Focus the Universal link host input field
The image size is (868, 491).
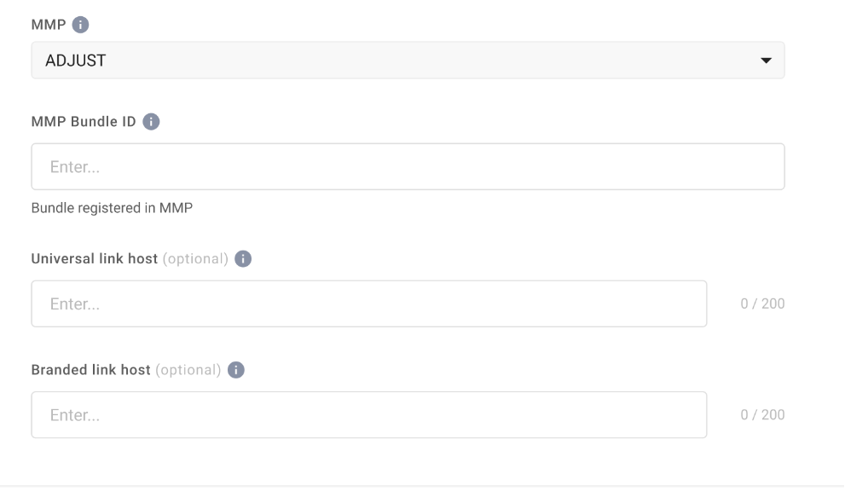coord(368,303)
